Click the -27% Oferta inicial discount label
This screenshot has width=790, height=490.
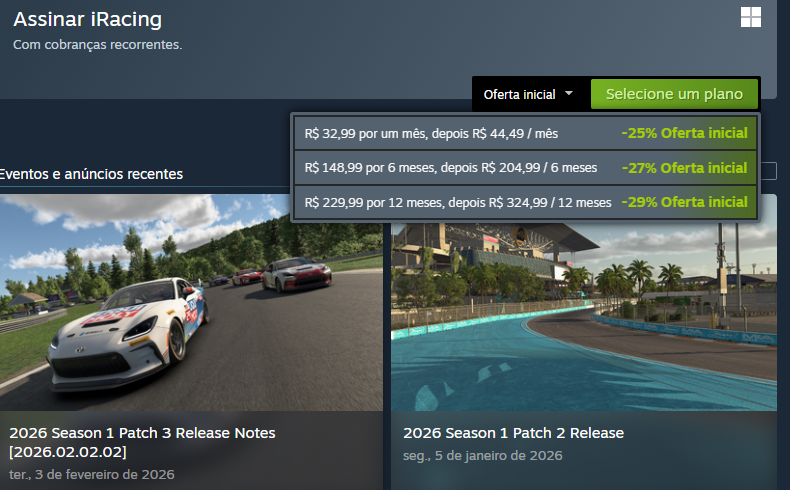pos(684,168)
